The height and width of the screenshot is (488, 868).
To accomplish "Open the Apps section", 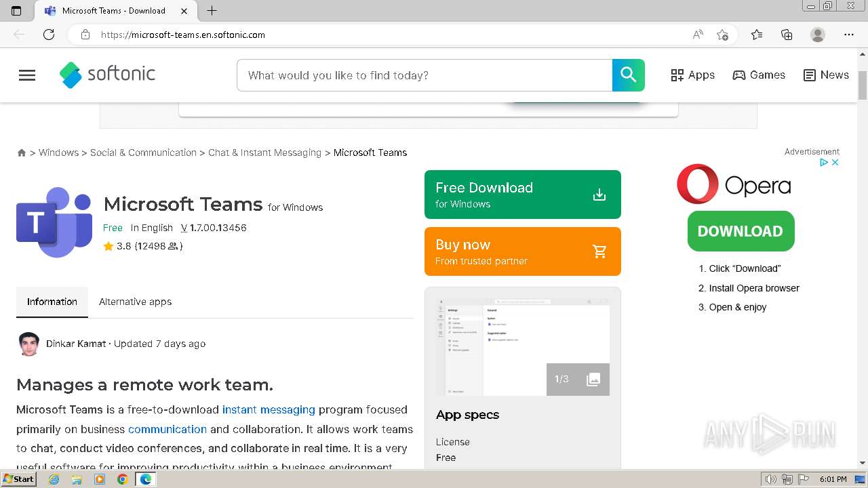I will pyautogui.click(x=692, y=75).
